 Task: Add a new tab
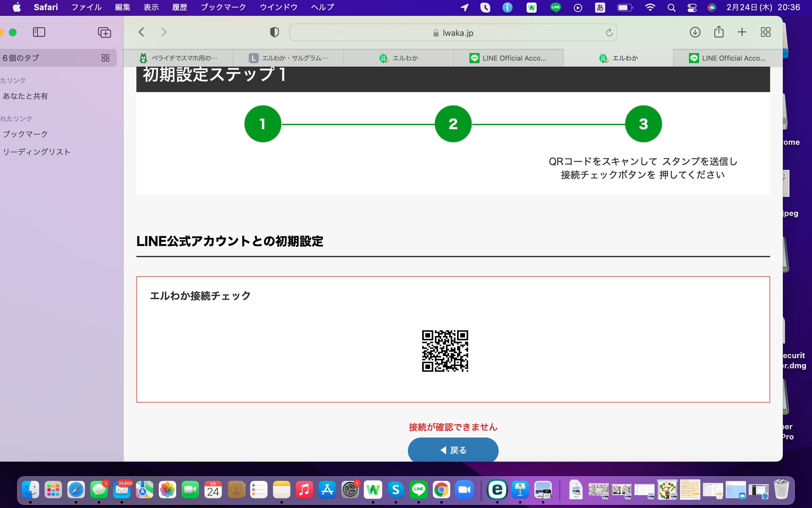(x=742, y=32)
